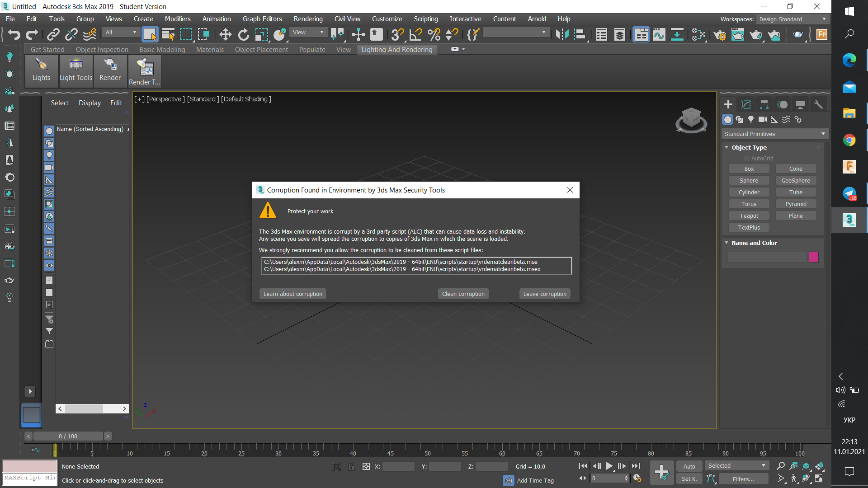This screenshot has height=488, width=868.
Task: Open Select by Name list
Action: [x=168, y=34]
